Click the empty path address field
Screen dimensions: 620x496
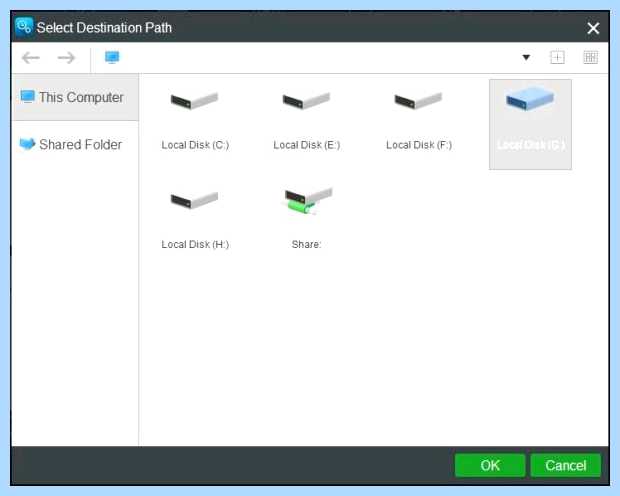click(316, 58)
